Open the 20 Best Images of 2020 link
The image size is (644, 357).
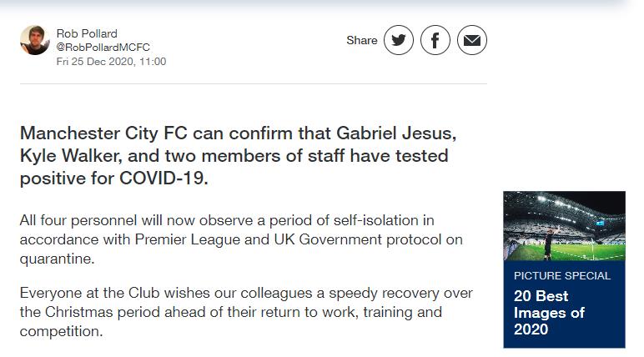[549, 313]
